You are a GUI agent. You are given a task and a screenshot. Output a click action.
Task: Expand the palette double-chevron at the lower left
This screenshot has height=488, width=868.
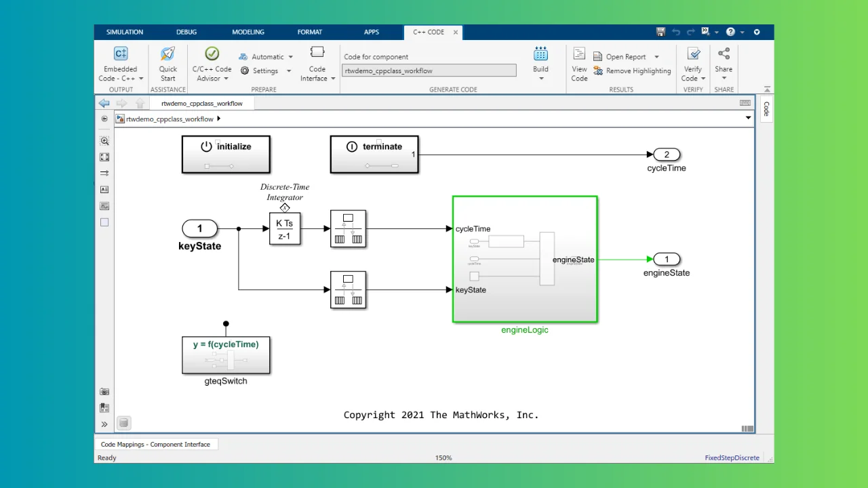(104, 424)
